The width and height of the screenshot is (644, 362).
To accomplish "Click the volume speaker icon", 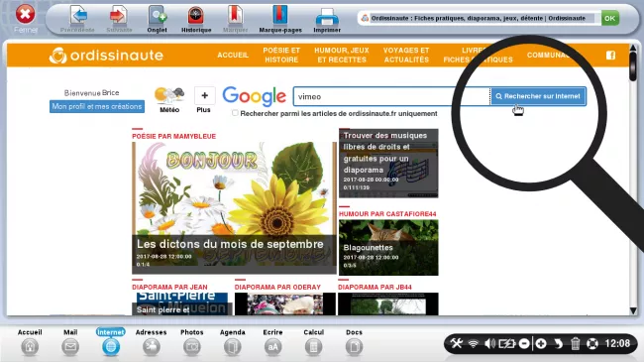I will [490, 343].
